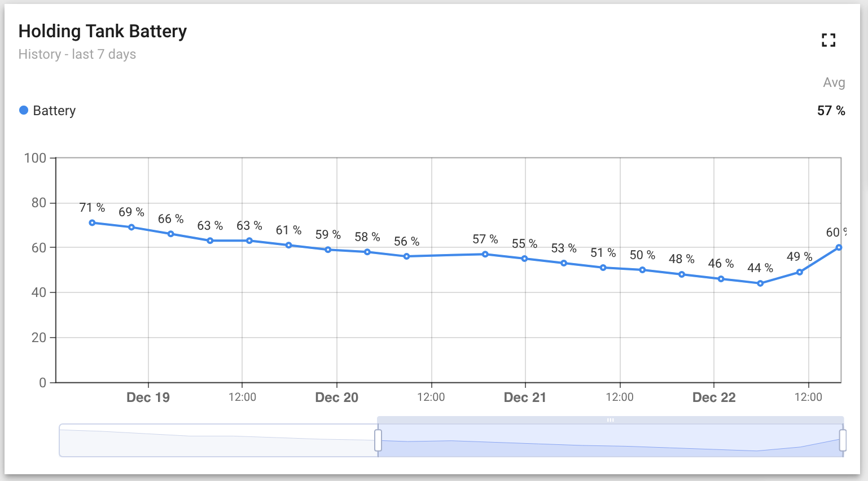The width and height of the screenshot is (868, 481).
Task: Select the 57 % data point on chart
Action: [485, 254]
